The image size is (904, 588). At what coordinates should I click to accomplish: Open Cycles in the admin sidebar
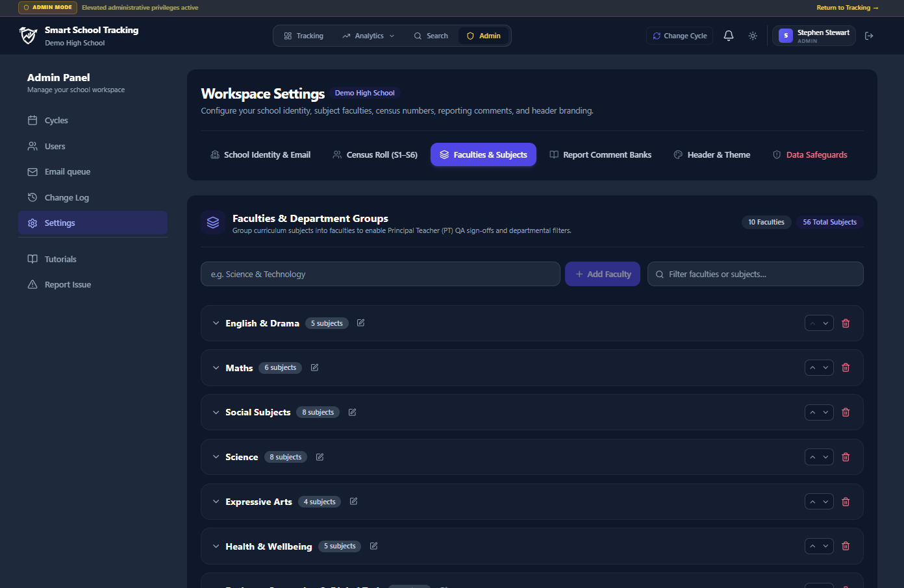point(93,120)
